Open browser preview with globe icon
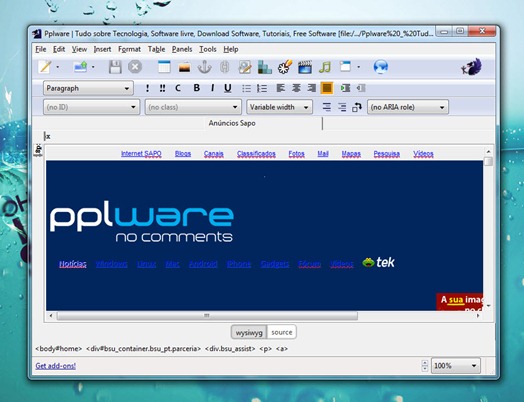The height and width of the screenshot is (402, 524). (x=381, y=67)
